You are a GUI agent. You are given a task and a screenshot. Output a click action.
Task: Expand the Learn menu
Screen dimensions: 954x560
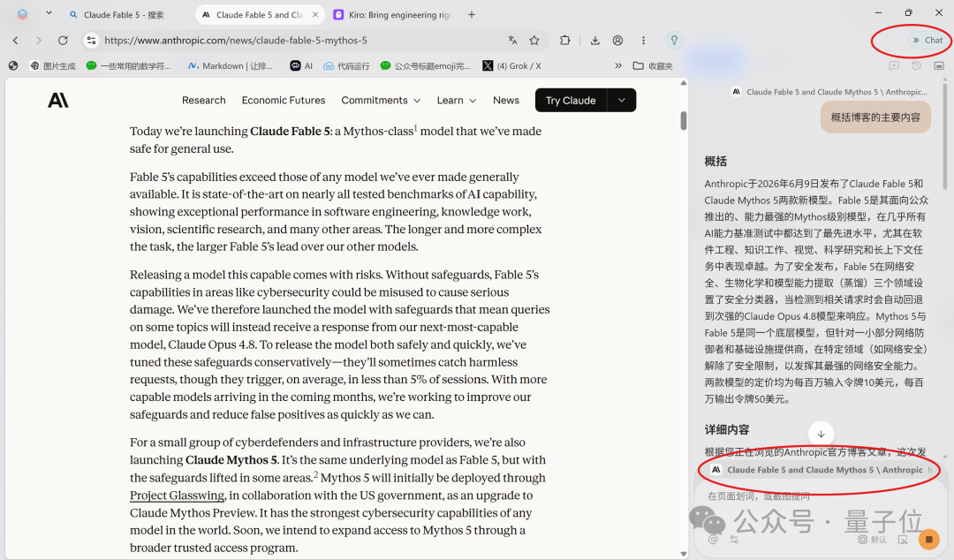(457, 101)
